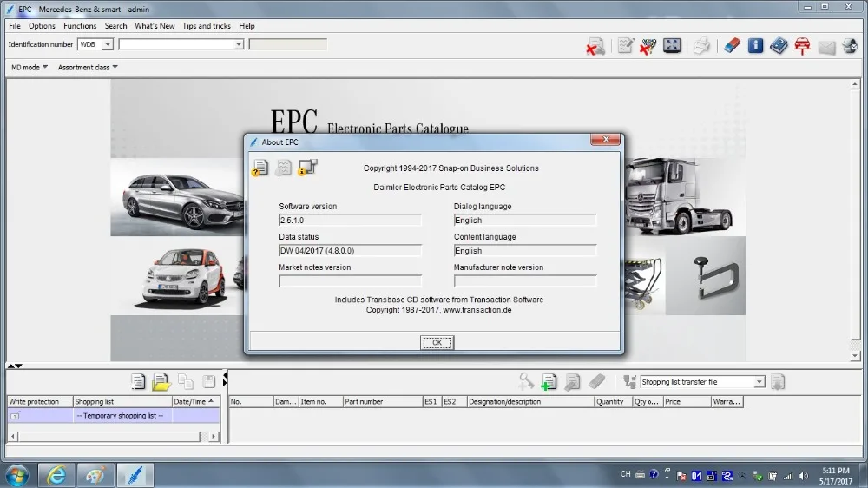Click the grey envelope mail icon
The height and width of the screenshot is (488, 868).
[x=826, y=47]
